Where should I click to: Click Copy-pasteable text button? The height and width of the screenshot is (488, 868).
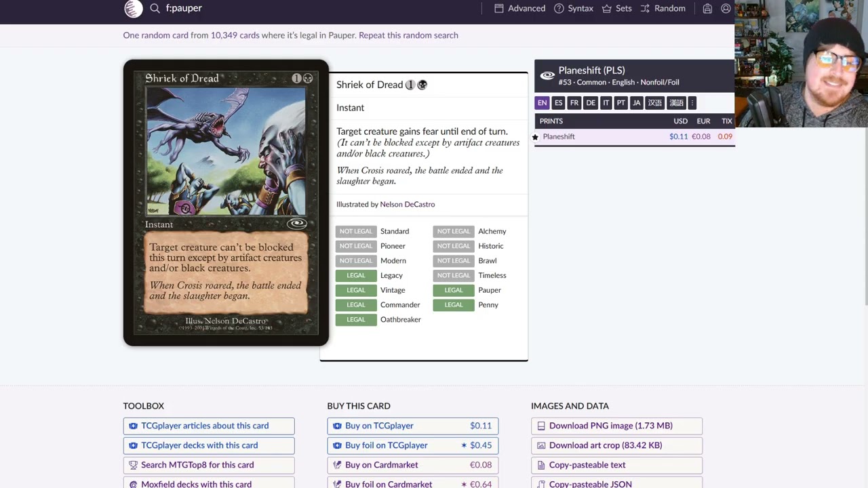click(617, 465)
